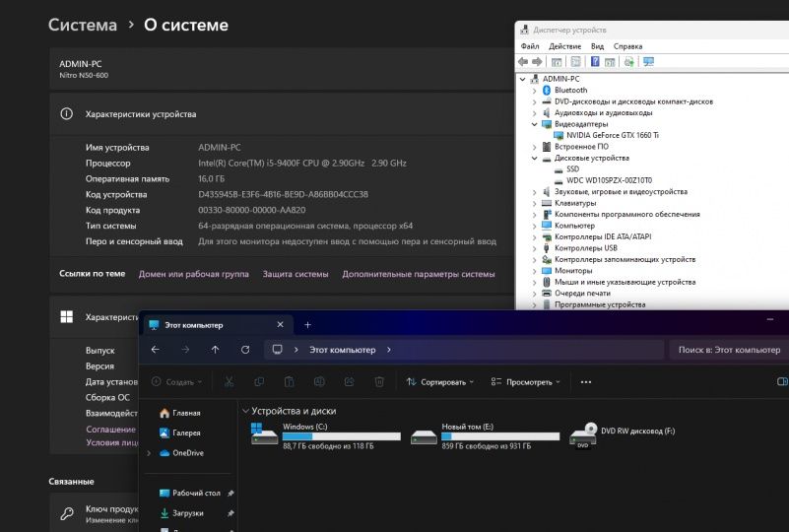Image resolution: width=789 pixels, height=532 pixels.
Task: Go up one level in Explorer
Action: tap(216, 350)
